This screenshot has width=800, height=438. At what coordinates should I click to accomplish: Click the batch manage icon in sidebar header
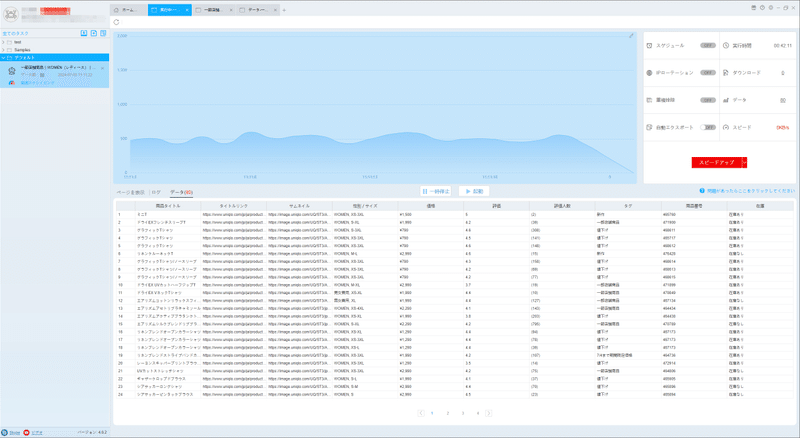tap(103, 33)
